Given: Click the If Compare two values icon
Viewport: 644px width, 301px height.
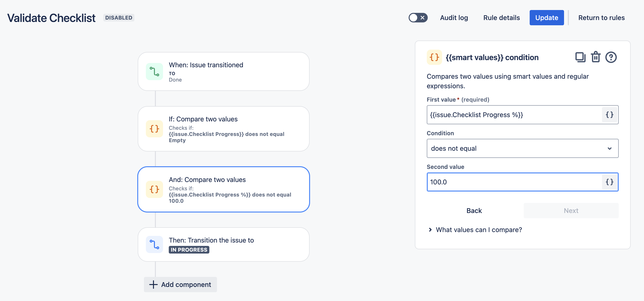Looking at the screenshot, I should (154, 129).
